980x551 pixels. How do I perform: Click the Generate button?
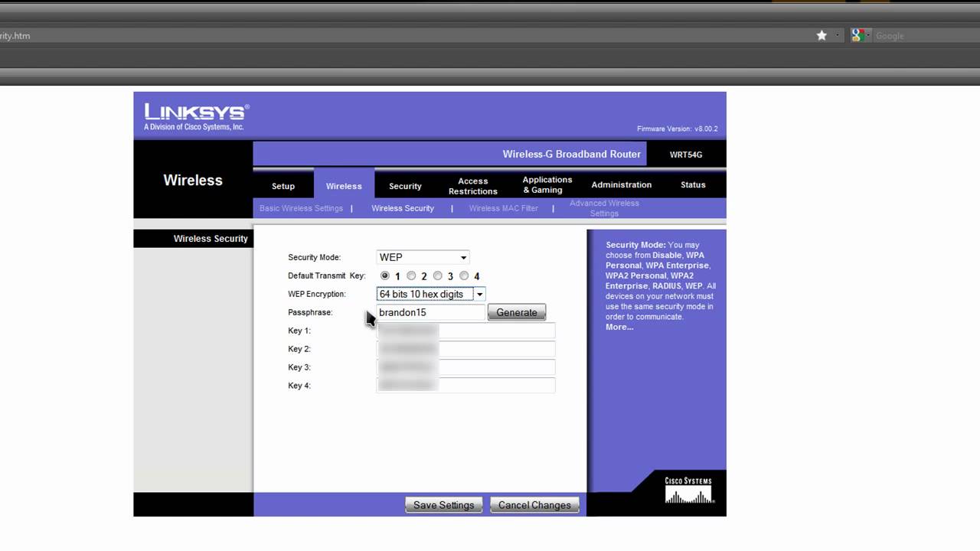click(517, 312)
